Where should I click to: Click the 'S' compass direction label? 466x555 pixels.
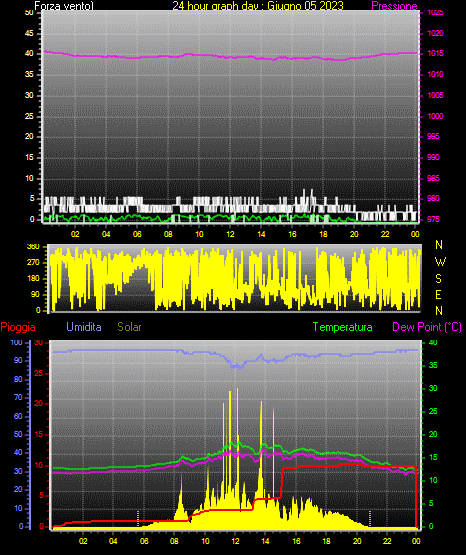(438, 279)
